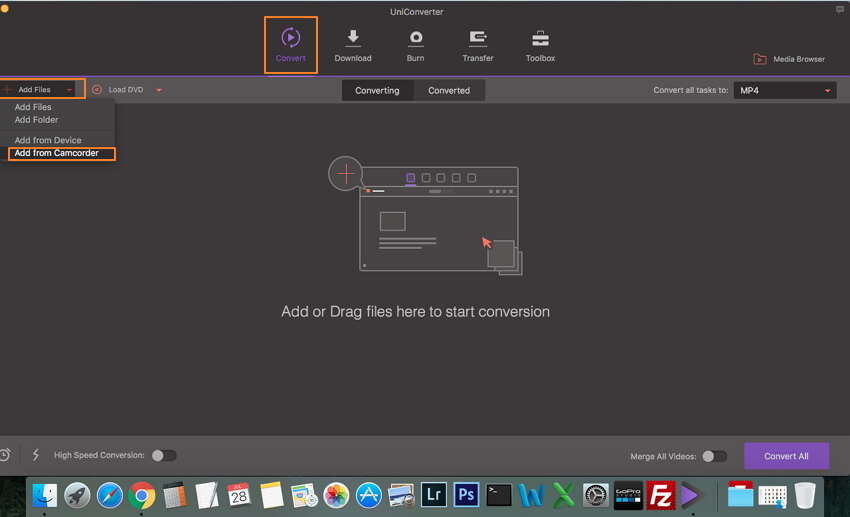Switch to the Converted tab
850x517 pixels.
click(x=449, y=91)
